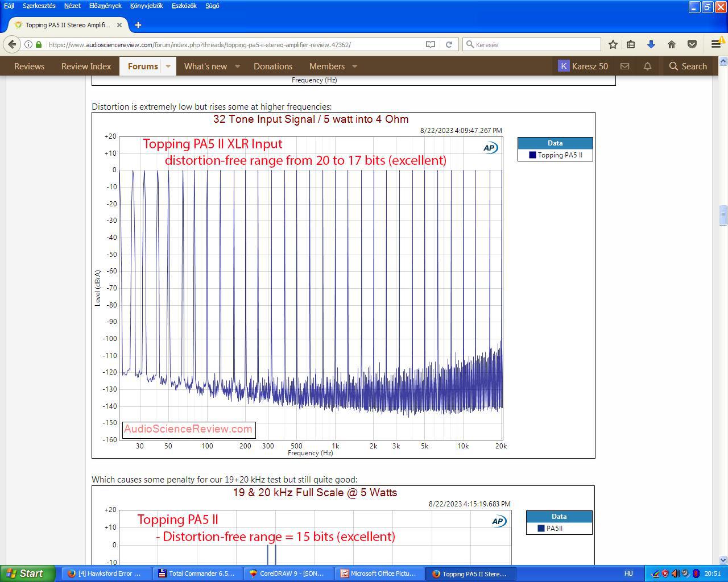Click the grey webcam tray icon
The width and height of the screenshot is (728, 582).
point(685,573)
